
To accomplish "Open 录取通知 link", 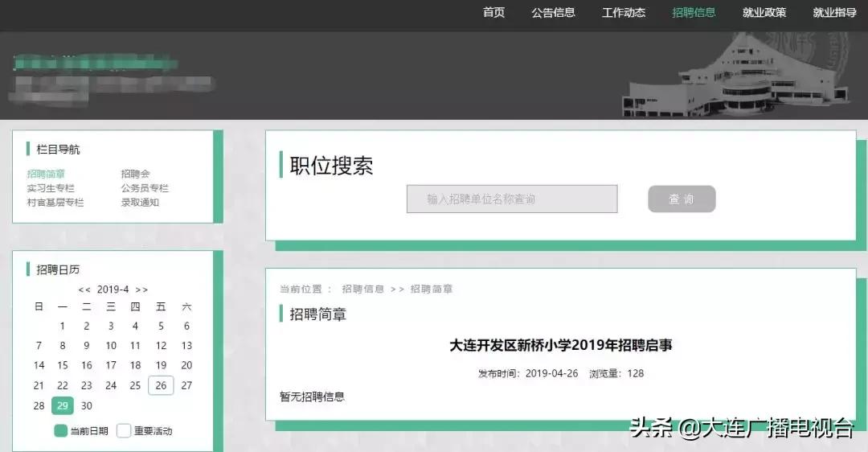I will tap(140, 203).
